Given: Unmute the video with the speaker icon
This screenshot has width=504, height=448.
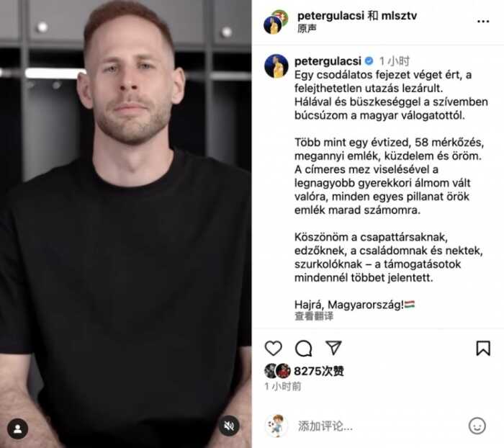Looking at the screenshot, I should (229, 426).
